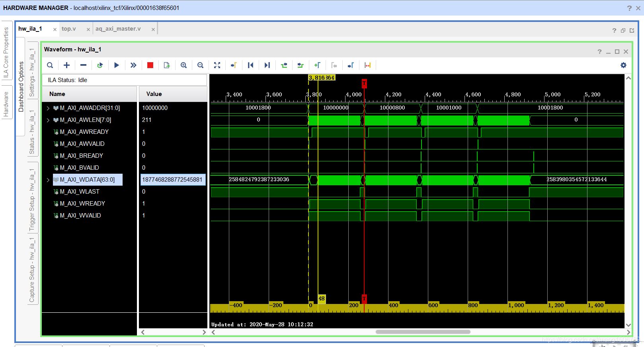Image resolution: width=644 pixels, height=347 pixels.
Task: Switch to hw_ila_1 tab
Action: tap(30, 29)
